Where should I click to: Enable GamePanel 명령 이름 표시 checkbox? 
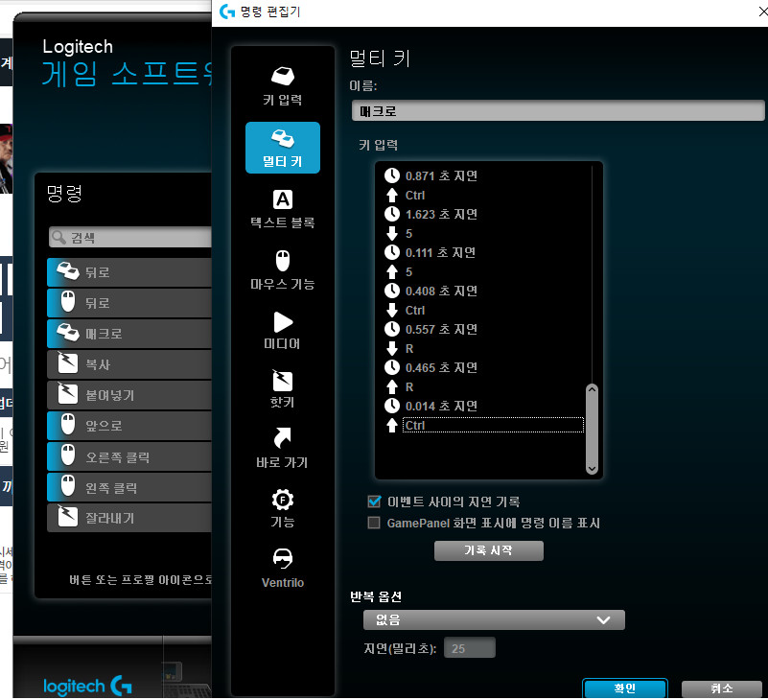point(375,524)
